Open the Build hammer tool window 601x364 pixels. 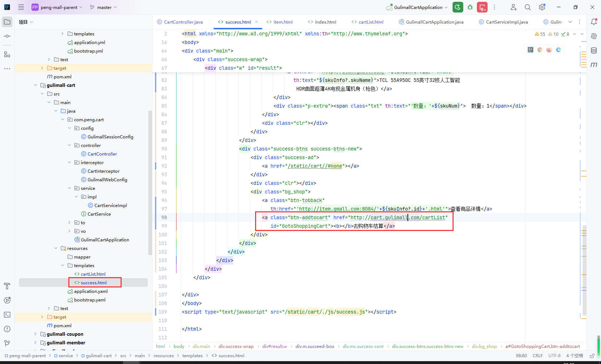click(7, 286)
